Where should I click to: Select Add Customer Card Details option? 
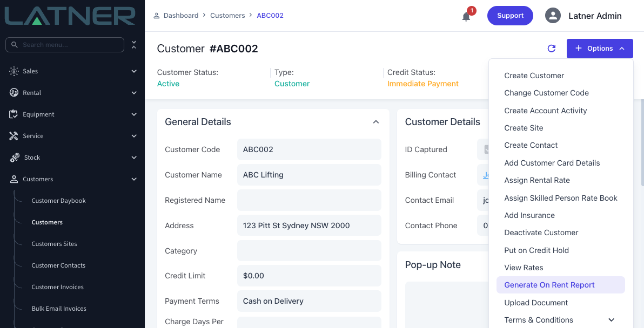click(552, 163)
